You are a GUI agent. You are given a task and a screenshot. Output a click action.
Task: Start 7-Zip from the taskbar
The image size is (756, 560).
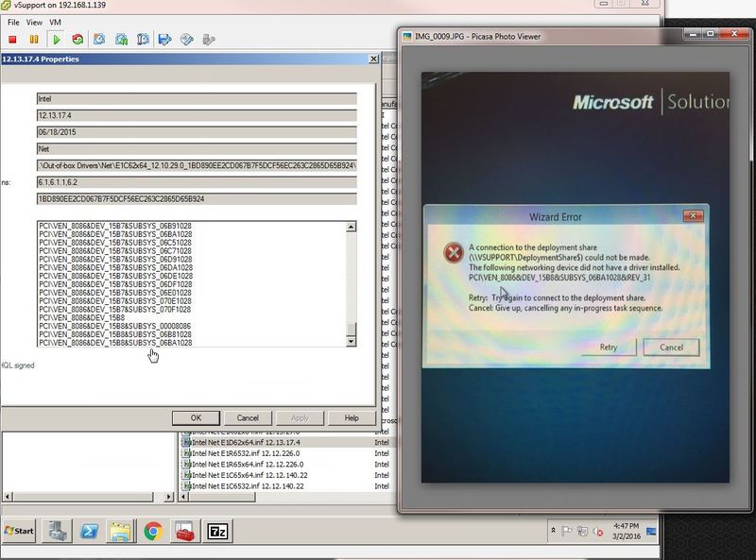[218, 531]
